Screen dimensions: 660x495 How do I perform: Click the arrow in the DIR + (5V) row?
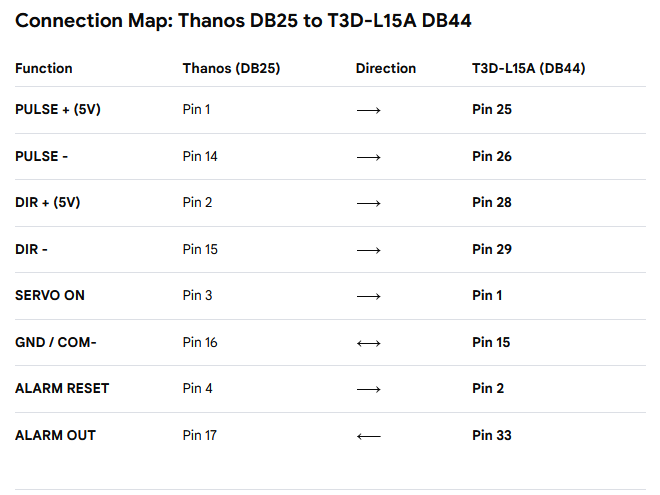(369, 203)
